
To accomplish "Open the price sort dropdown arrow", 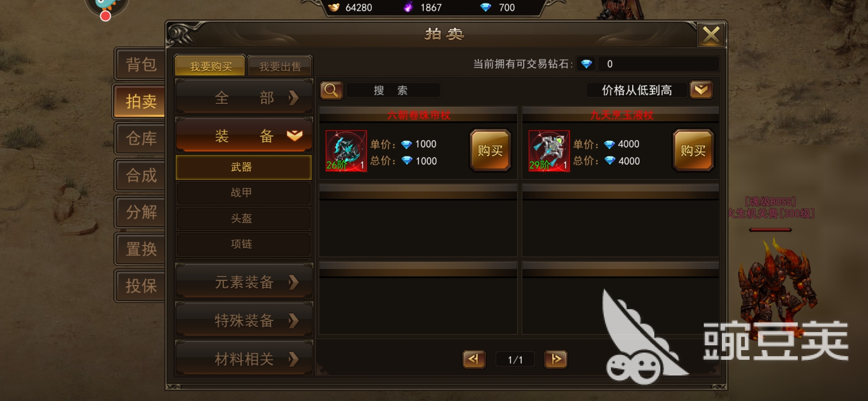I will (x=701, y=90).
